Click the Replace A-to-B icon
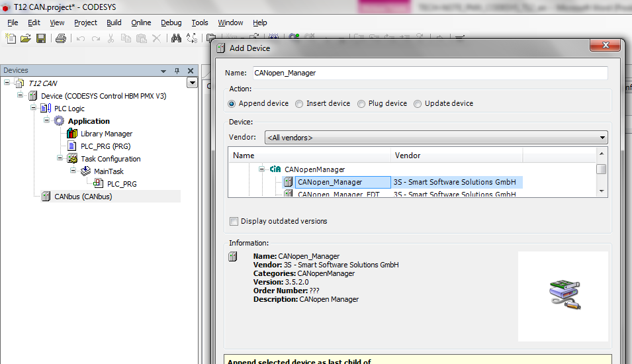 click(x=192, y=38)
